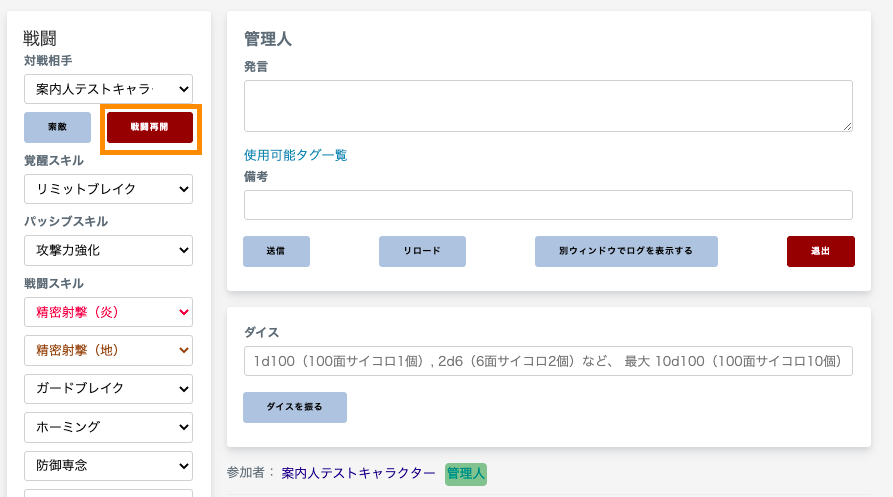Viewport: 893px width, 497px height.
Task: Click the リロード reload button
Action: coord(422,251)
